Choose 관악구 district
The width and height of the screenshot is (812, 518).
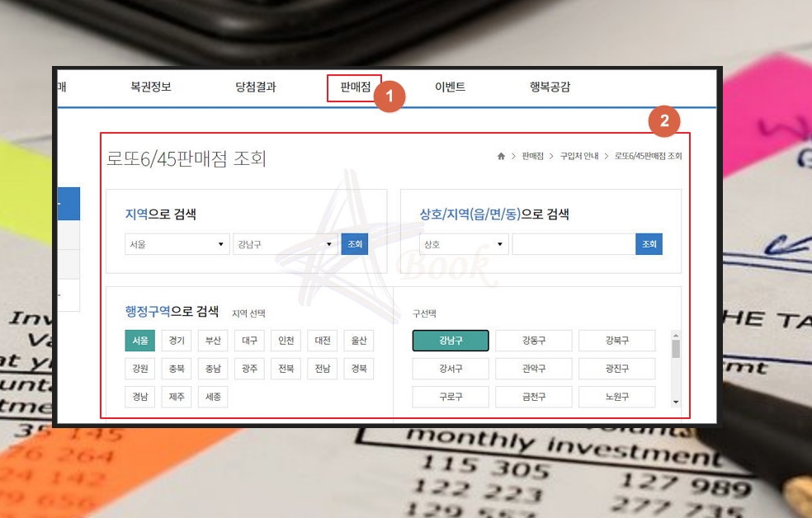coord(533,369)
